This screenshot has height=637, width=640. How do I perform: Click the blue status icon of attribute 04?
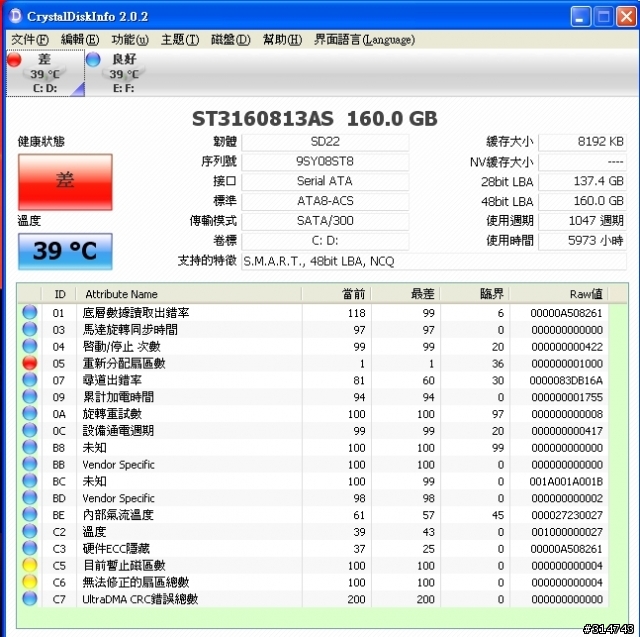tap(29, 346)
